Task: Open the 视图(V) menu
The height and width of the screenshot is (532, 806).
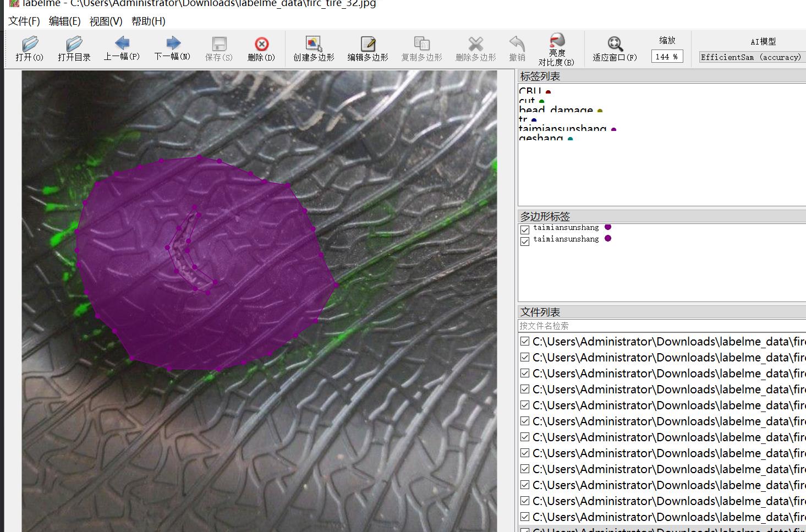Action: point(106,21)
